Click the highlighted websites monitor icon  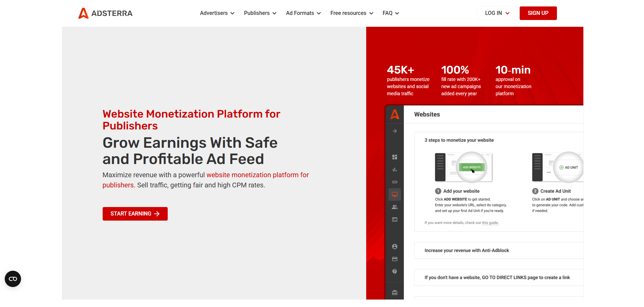coord(395,195)
